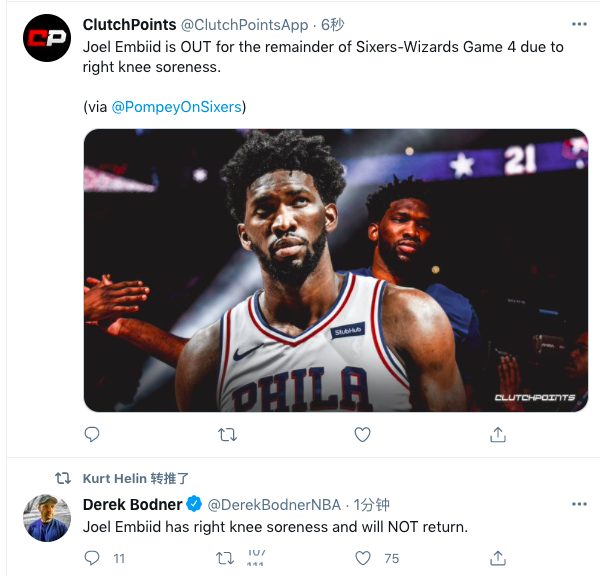The width and height of the screenshot is (600, 576).
Task: Reply to Derek Bodner's tweet
Action: (92, 558)
